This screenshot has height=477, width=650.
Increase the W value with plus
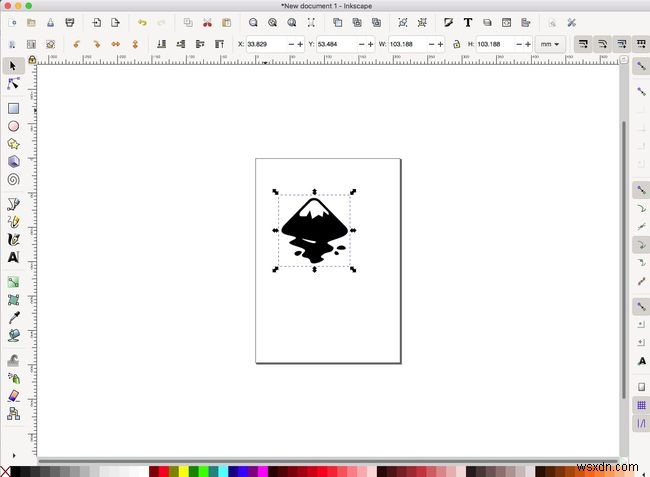coord(440,44)
